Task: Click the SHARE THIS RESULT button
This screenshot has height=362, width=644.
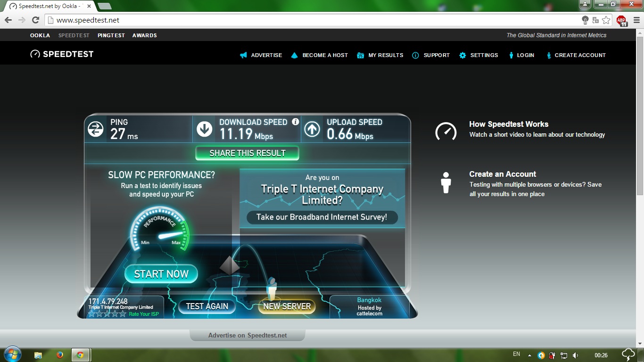Action: point(248,153)
